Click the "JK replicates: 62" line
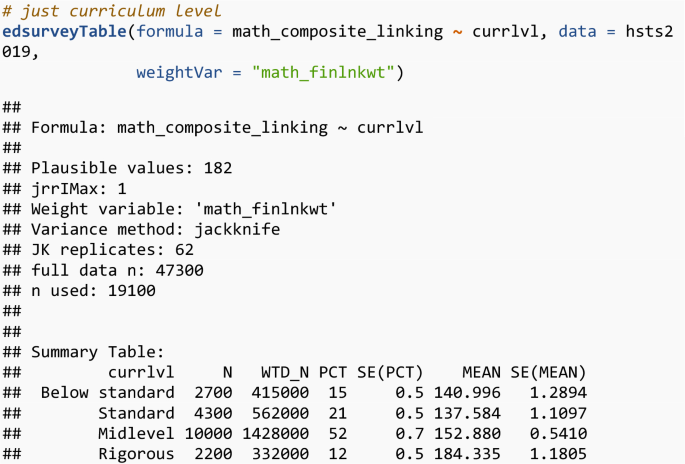 point(112,249)
